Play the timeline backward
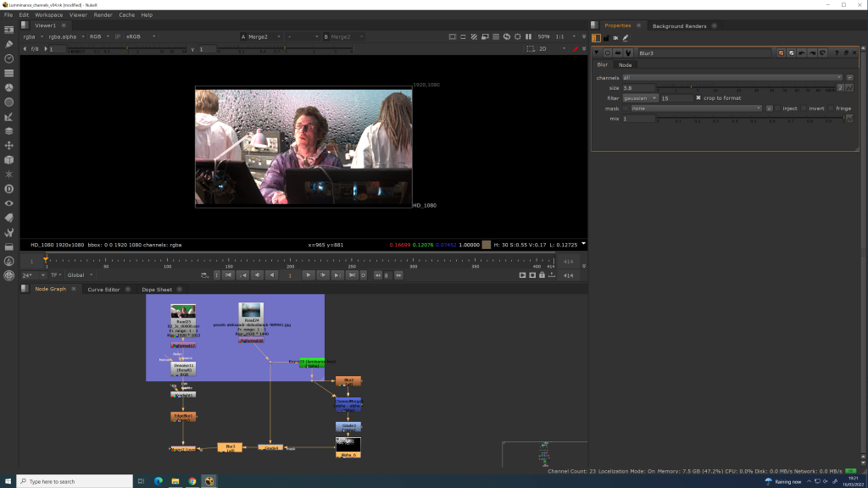 (x=271, y=275)
